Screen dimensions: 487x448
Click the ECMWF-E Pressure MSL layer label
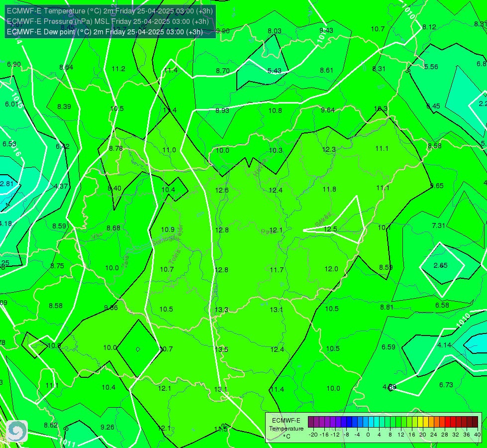pyautogui.click(x=107, y=21)
